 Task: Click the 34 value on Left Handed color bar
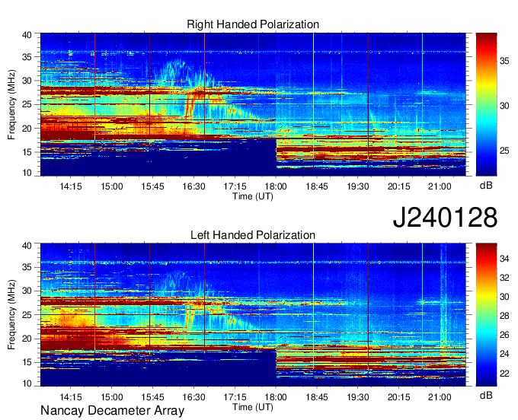[x=504, y=259]
